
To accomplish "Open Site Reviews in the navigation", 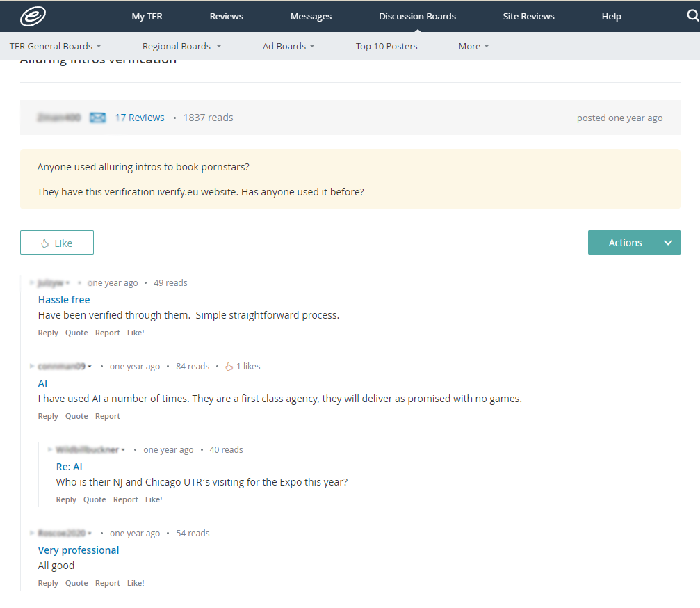I will coord(528,16).
